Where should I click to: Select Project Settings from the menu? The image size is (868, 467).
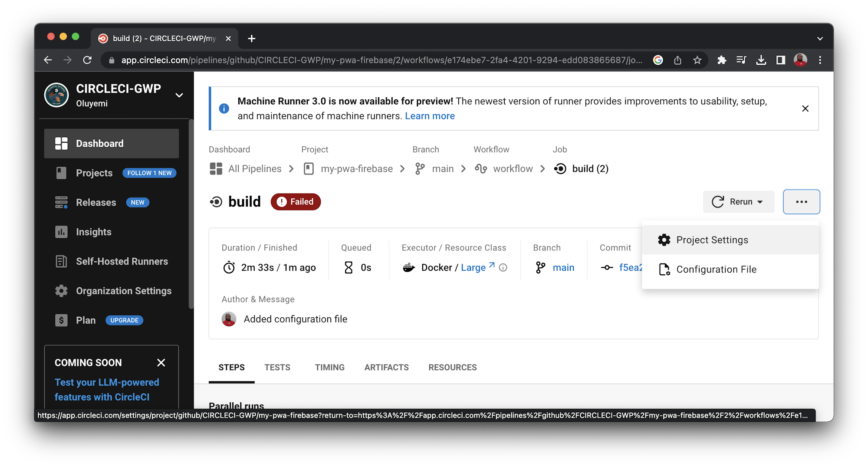(x=712, y=240)
